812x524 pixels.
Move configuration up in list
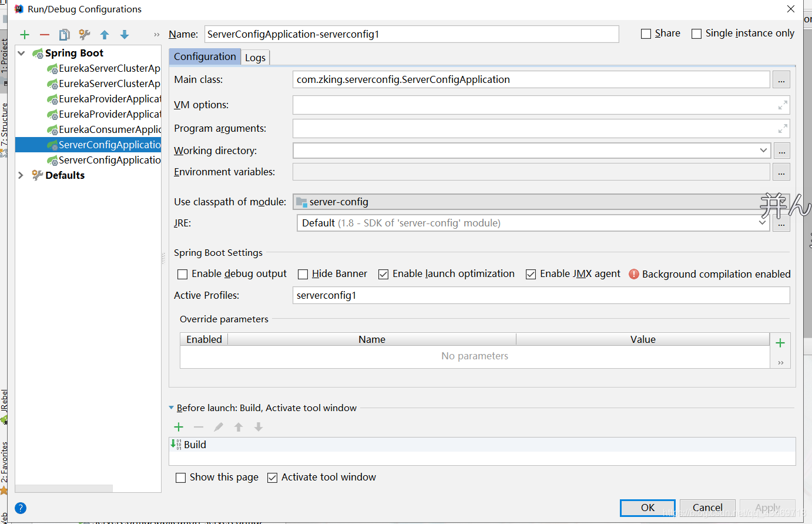pos(105,35)
